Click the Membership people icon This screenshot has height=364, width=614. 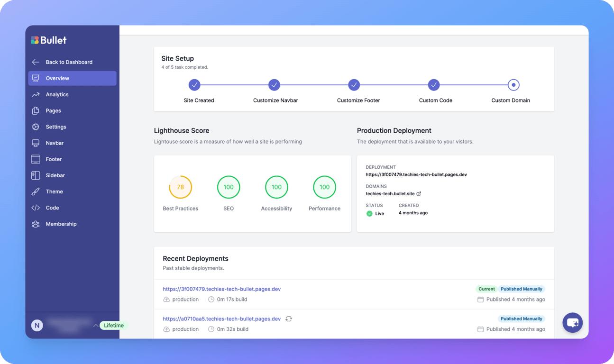pos(36,224)
